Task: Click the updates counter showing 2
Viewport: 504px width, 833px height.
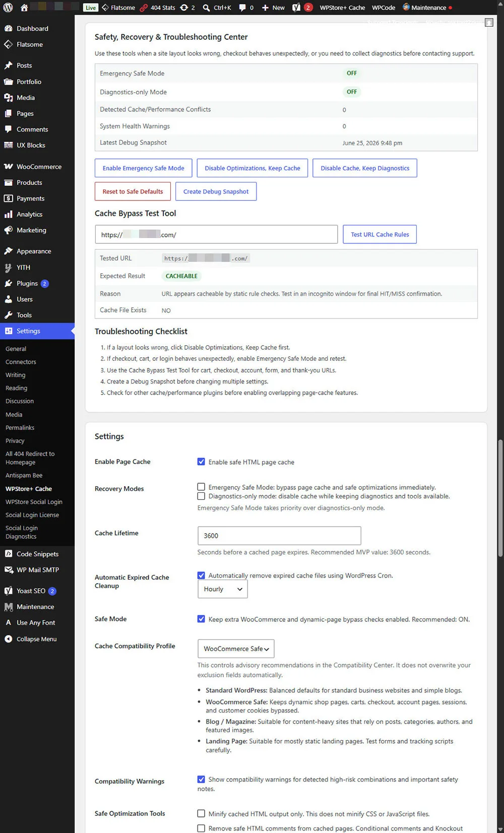Action: pyautogui.click(x=187, y=8)
